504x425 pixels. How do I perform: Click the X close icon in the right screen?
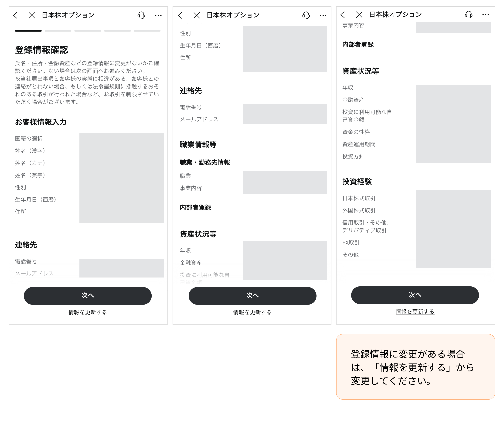coord(359,15)
